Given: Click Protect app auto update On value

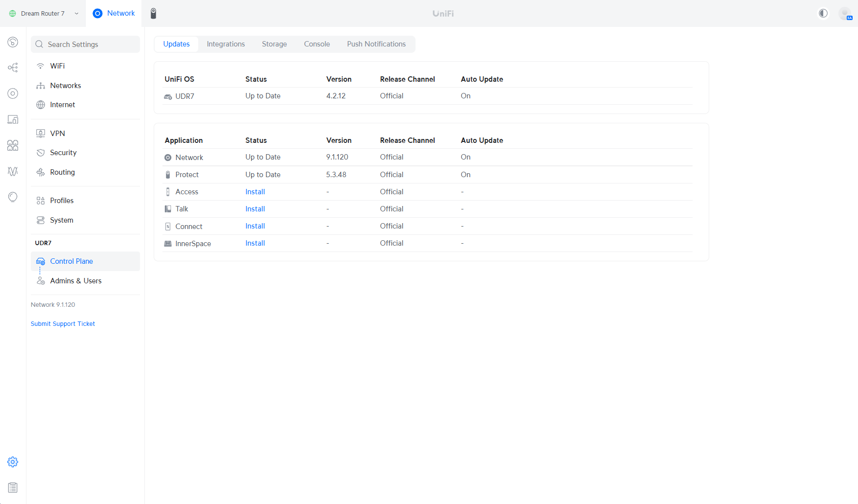Looking at the screenshot, I should coord(465,175).
